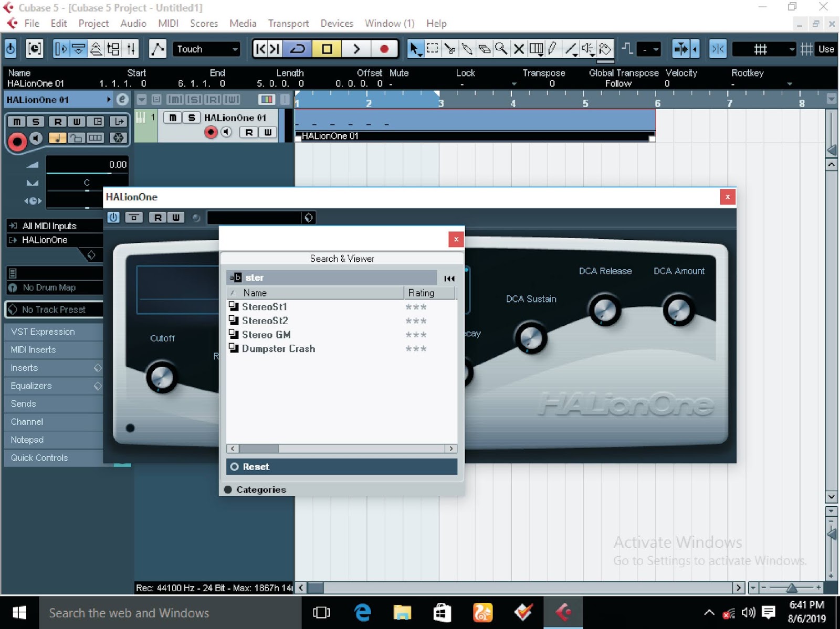This screenshot has width=840, height=629.
Task: Click the track color selector in track list header
Action: [x=267, y=99]
